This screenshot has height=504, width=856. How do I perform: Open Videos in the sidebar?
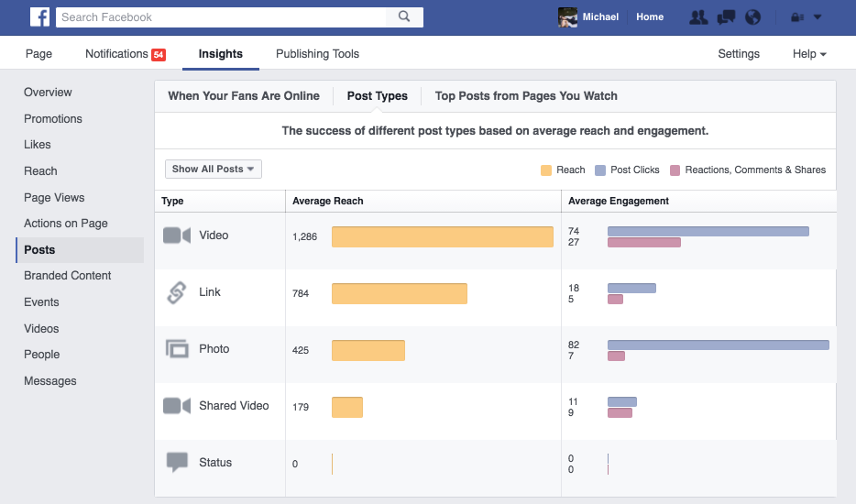coord(41,329)
